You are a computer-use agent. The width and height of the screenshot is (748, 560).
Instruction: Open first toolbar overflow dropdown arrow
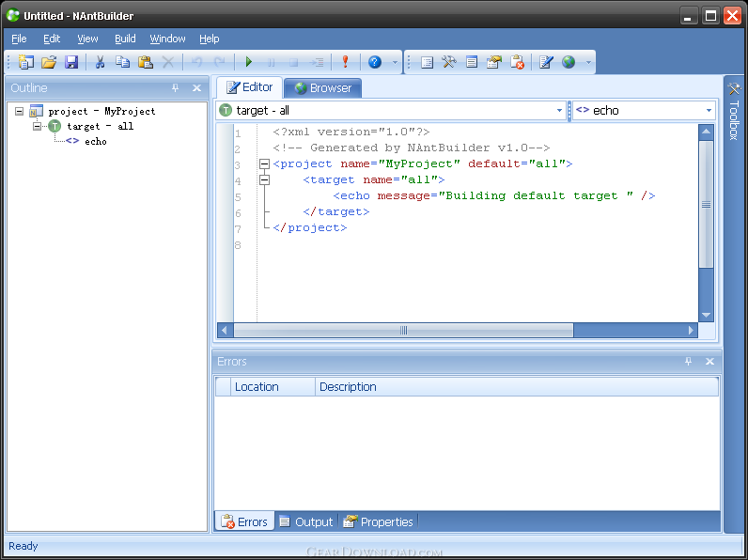coord(395,63)
